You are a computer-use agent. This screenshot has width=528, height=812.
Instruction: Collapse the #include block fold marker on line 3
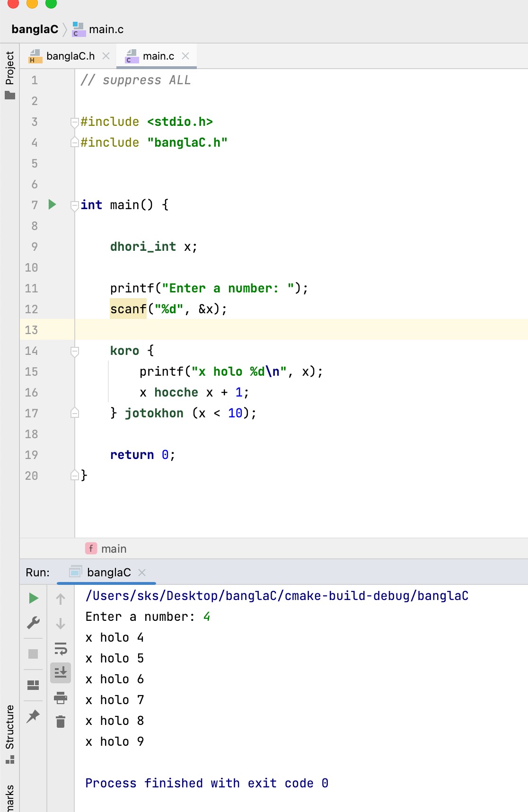pyautogui.click(x=74, y=122)
